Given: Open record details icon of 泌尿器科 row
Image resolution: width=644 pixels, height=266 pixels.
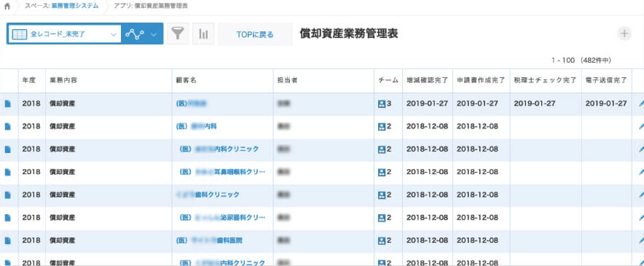Looking at the screenshot, I should click(7, 217).
